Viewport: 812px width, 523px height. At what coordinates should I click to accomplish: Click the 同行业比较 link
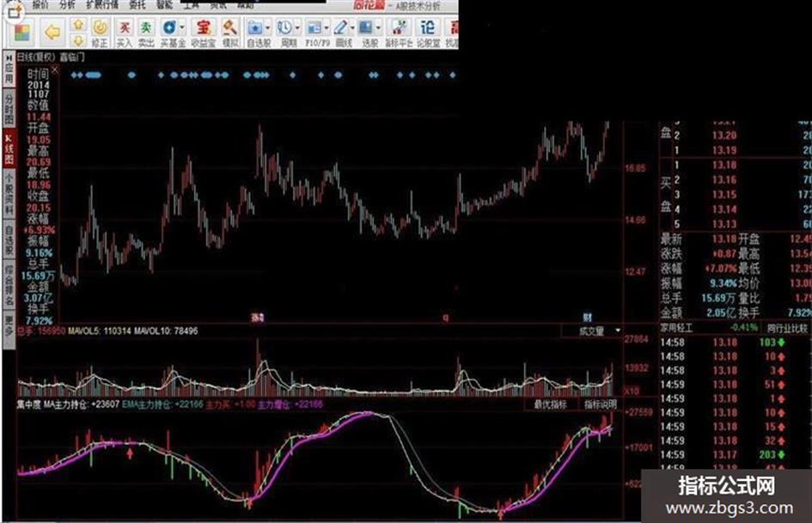pos(787,328)
